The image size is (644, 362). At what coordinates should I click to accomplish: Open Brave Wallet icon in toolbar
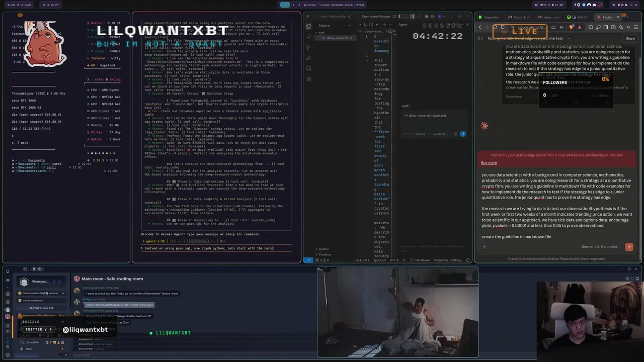point(613,27)
